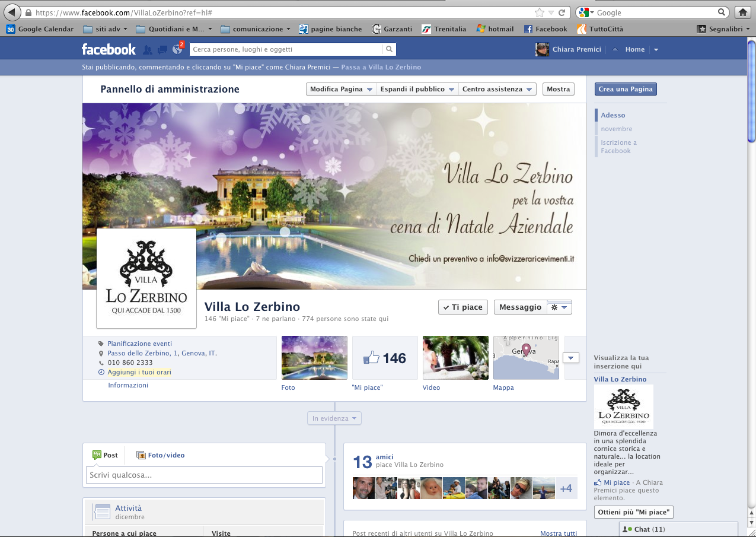Open the Trenitalia bookmark
The width and height of the screenshot is (756, 537).
click(444, 28)
